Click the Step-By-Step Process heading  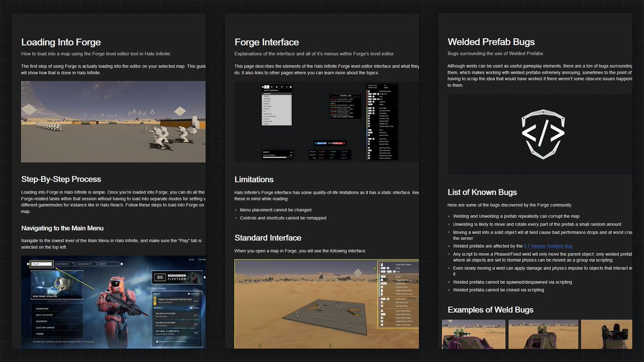(61, 179)
